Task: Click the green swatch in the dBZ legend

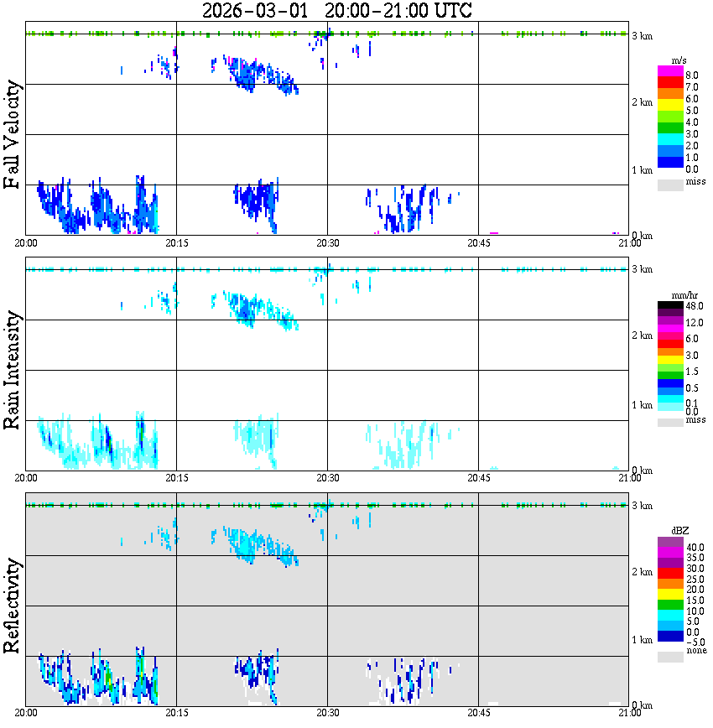Action: click(x=670, y=605)
